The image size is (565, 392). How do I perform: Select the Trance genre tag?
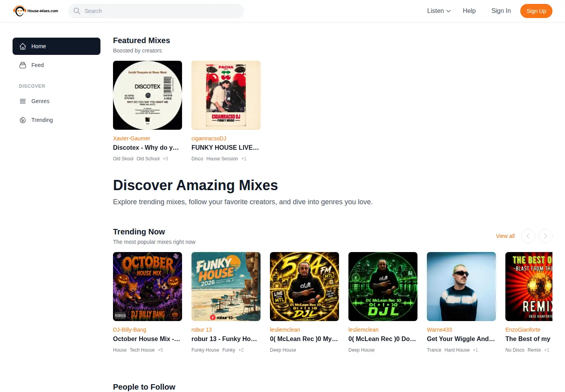434,350
